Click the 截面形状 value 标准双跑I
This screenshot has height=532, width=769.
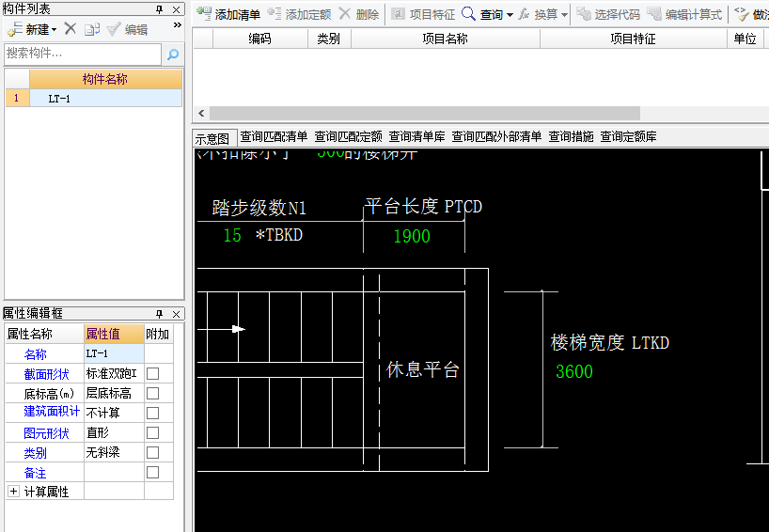115,374
